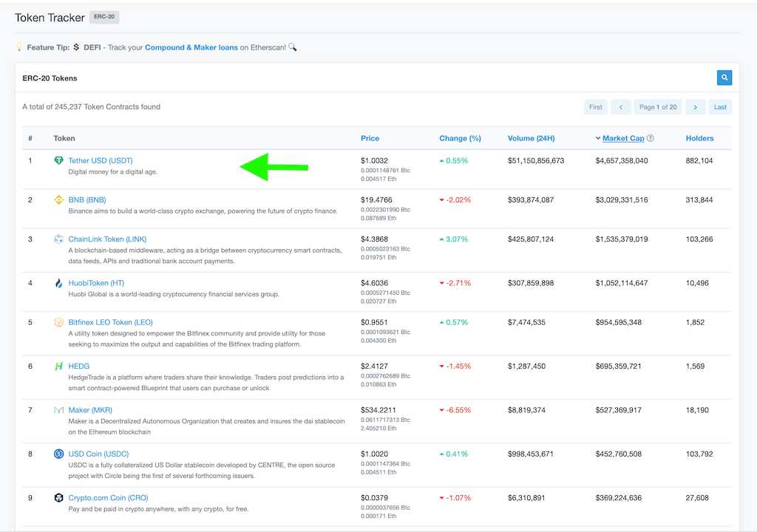Open the Market Cap sort dropdown

pos(597,138)
